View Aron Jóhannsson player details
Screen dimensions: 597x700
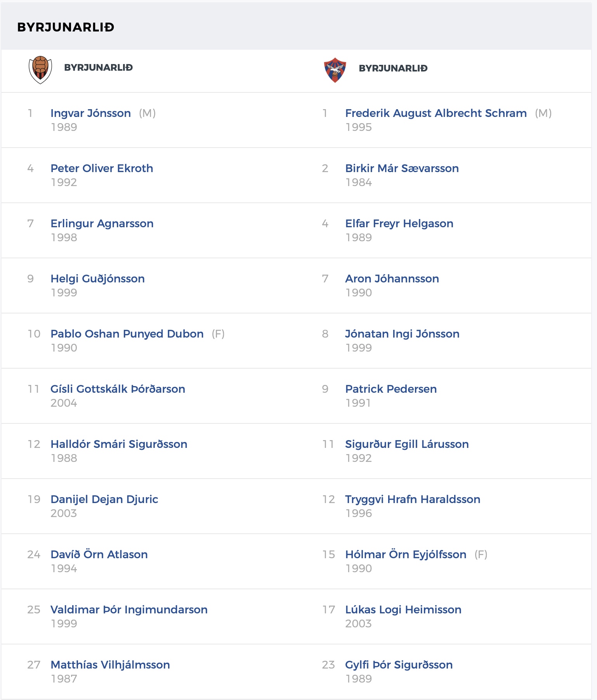pos(392,279)
